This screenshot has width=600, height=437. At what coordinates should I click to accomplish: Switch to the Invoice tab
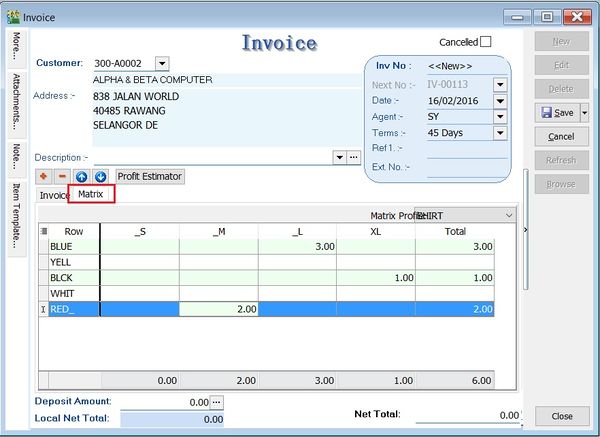53,196
